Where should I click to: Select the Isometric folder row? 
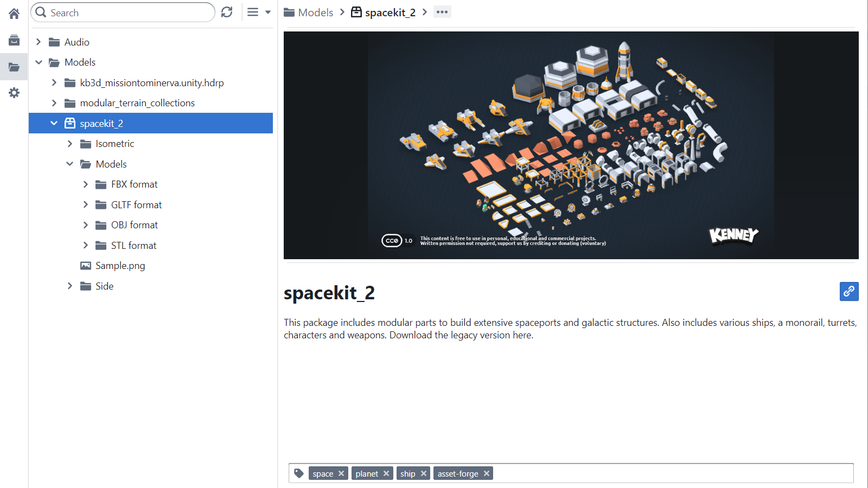click(x=151, y=144)
